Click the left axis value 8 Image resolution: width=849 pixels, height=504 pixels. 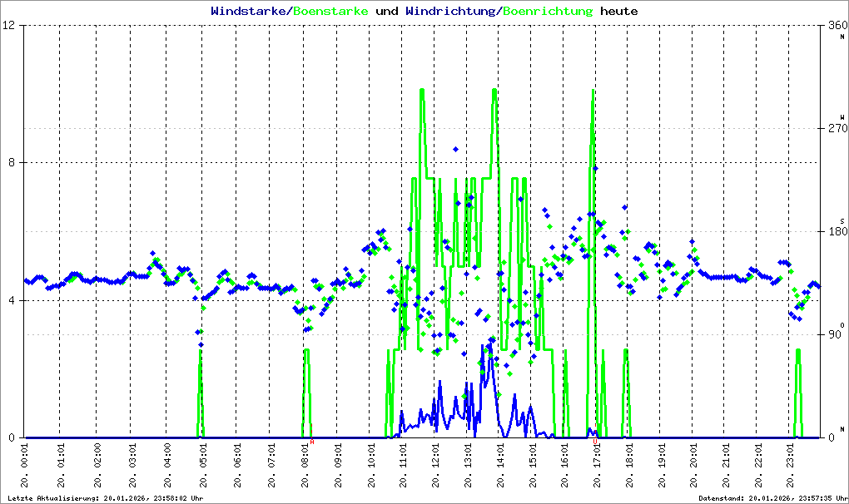click(13, 163)
